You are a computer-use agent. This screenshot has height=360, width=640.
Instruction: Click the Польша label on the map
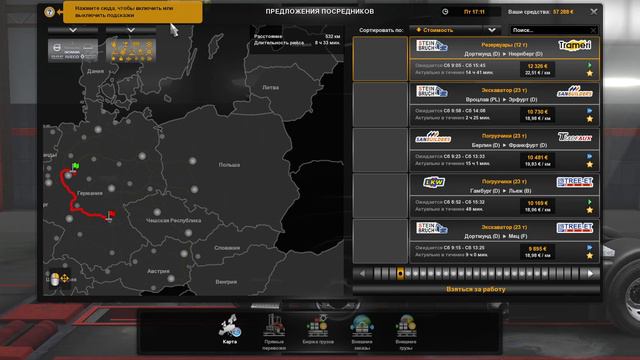[229, 165]
